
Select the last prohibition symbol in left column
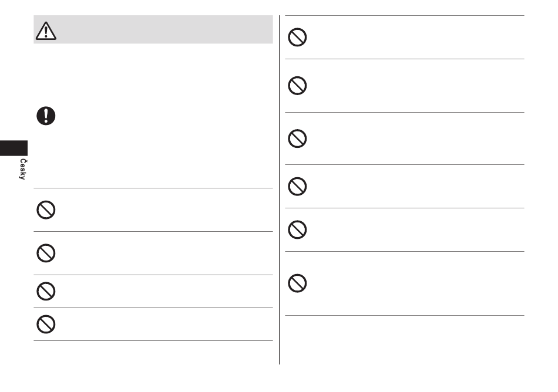point(46,324)
